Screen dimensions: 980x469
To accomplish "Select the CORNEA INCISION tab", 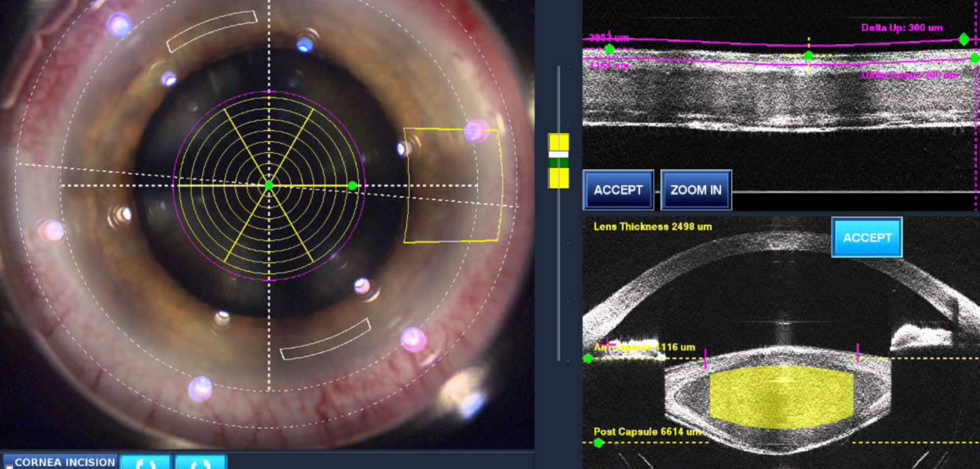I will (65, 462).
